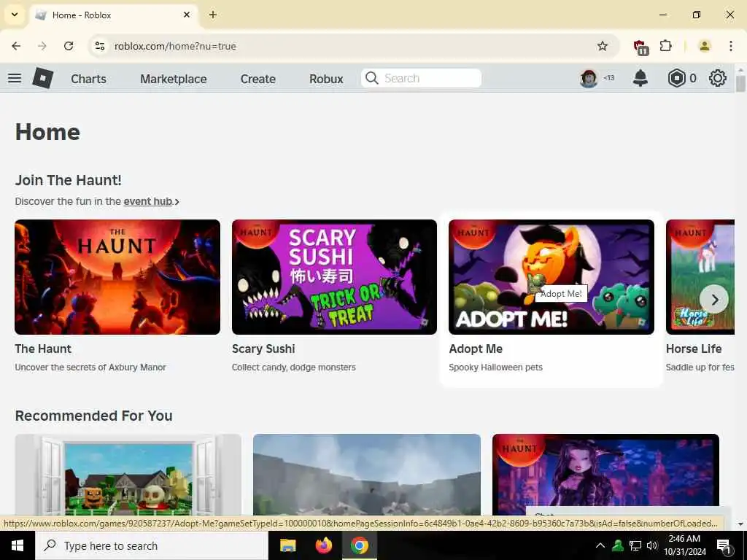The height and width of the screenshot is (560, 747).
Task: Show hidden system tray icons
Action: (x=600, y=545)
